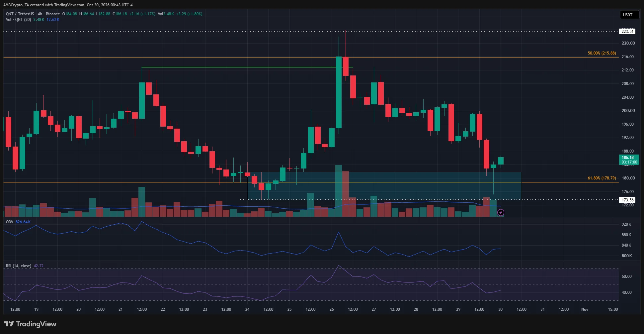Click the lightning bolt replay icon

[x=501, y=212]
